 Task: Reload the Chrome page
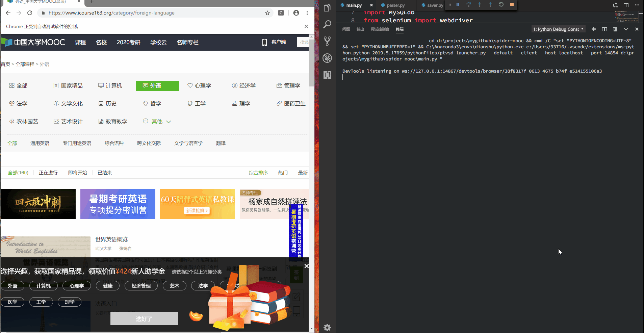click(x=30, y=13)
